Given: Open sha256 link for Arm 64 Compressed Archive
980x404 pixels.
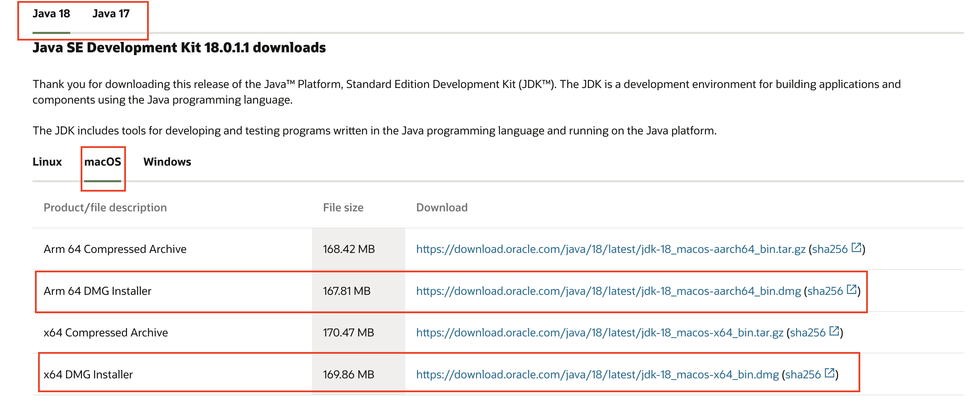Looking at the screenshot, I should (x=829, y=249).
